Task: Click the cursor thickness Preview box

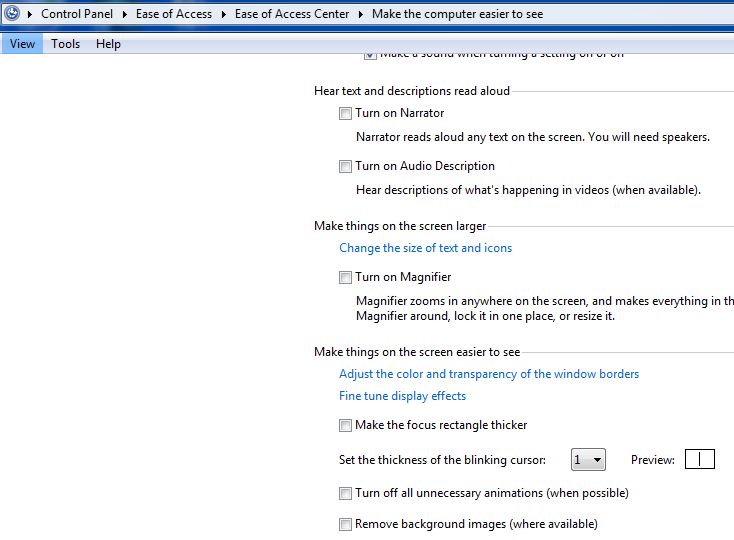Action: click(x=699, y=459)
